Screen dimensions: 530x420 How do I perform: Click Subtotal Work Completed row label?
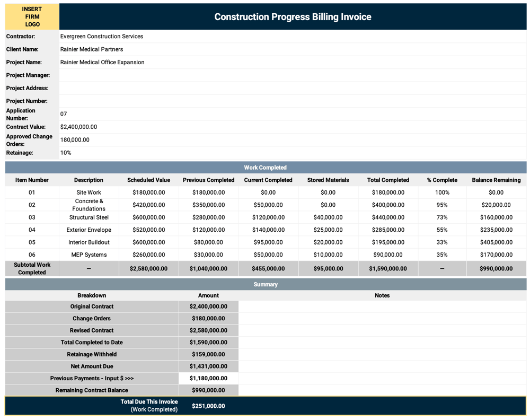point(32,268)
